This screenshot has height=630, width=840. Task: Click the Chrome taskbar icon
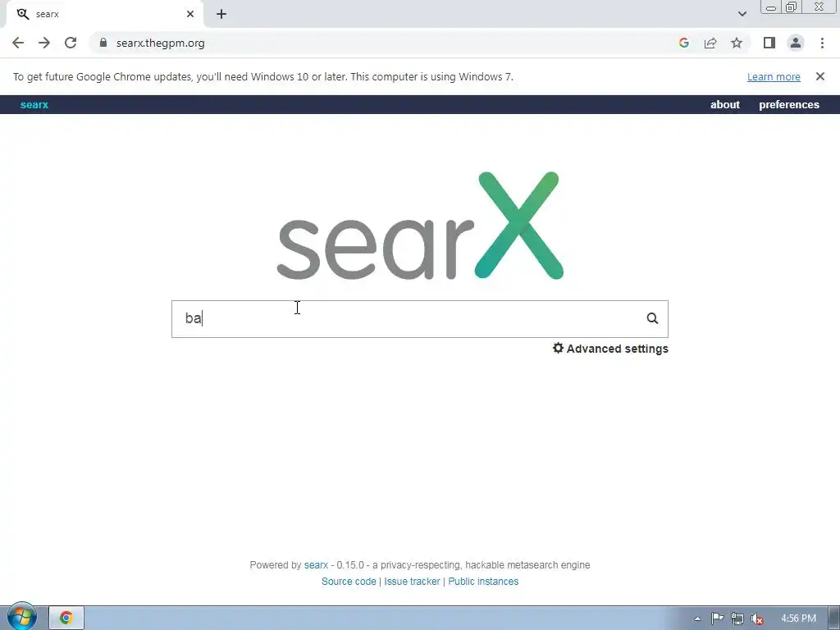[x=66, y=618]
